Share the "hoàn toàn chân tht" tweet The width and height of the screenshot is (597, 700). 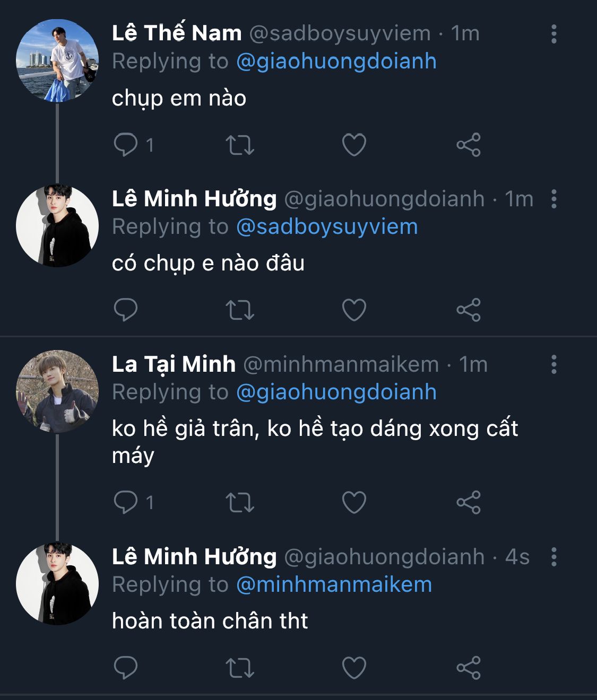point(468,668)
